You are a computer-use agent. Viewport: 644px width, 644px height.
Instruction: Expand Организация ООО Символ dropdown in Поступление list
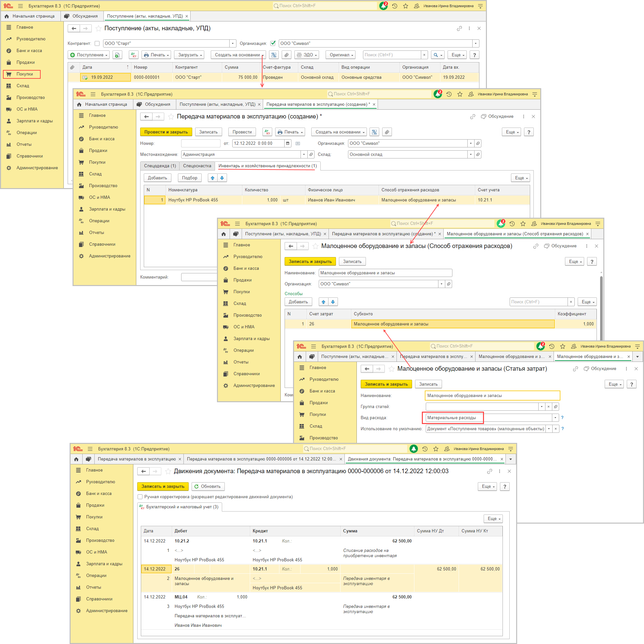click(476, 43)
